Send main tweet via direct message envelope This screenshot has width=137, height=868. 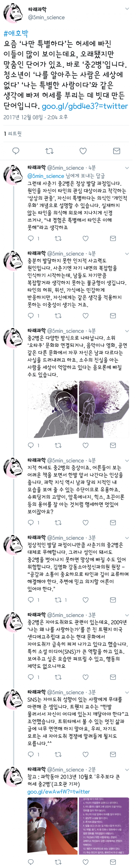pos(116,151)
